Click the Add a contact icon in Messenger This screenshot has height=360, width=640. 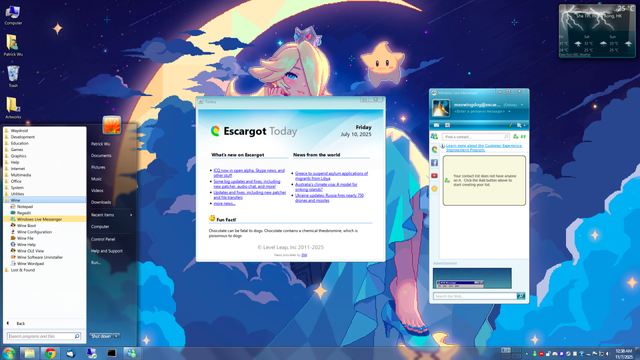(x=516, y=137)
